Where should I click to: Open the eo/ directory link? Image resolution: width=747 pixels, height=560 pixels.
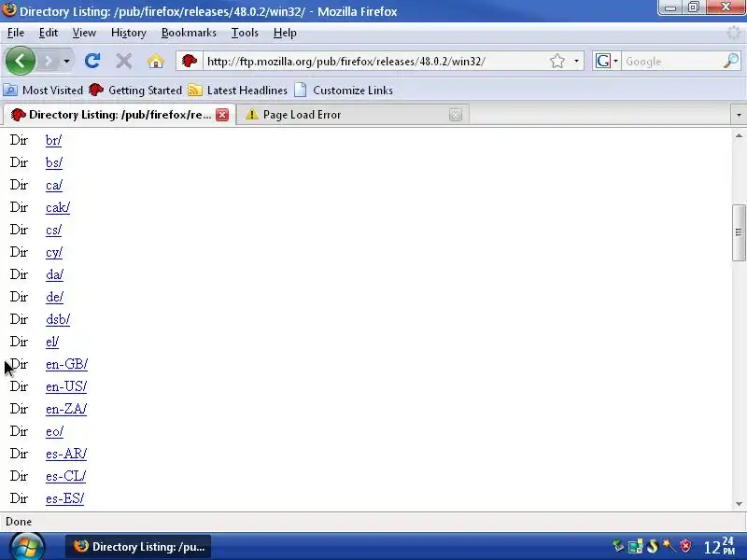click(54, 431)
